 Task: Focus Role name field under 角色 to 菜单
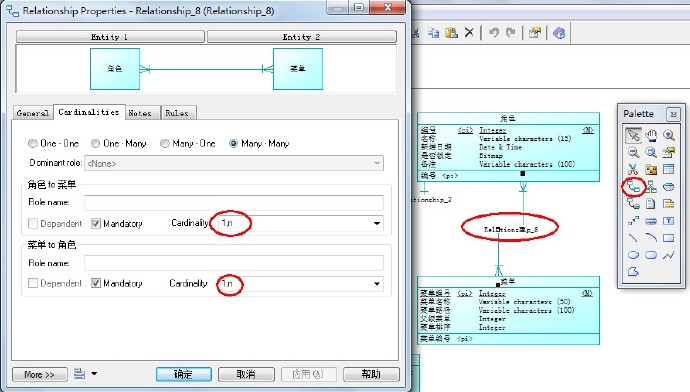point(234,202)
